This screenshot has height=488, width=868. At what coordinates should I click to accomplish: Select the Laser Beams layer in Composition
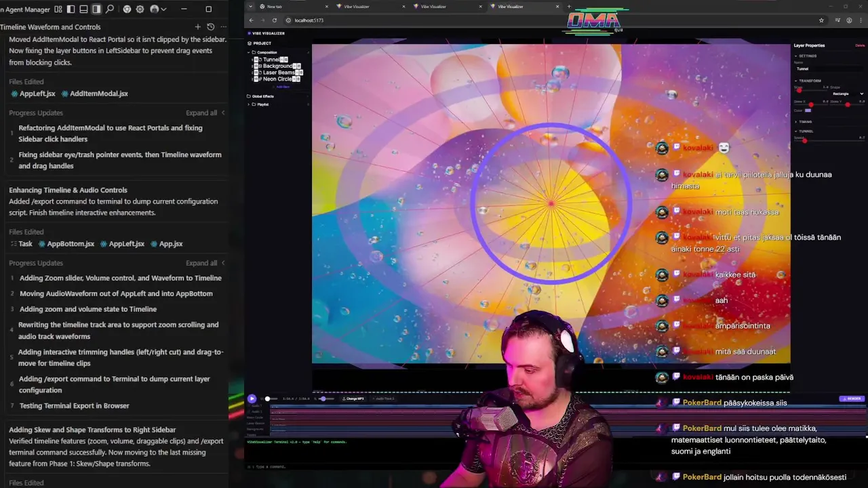pyautogui.click(x=279, y=73)
